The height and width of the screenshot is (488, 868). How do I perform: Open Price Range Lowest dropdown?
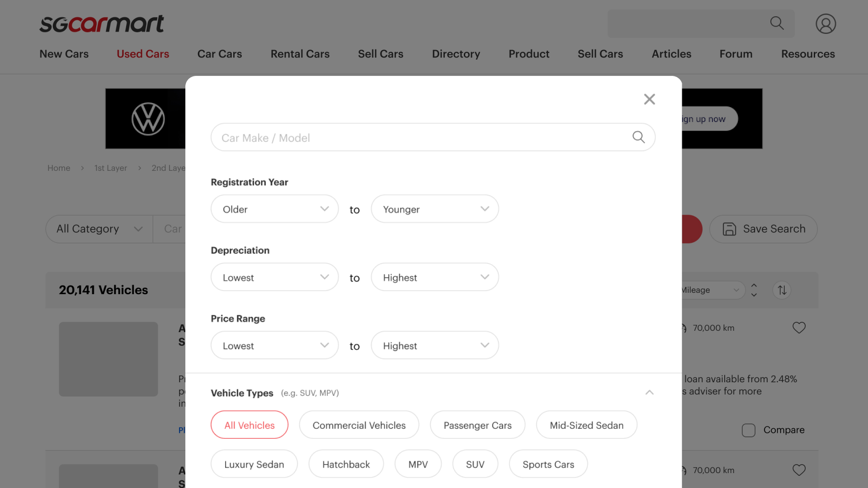coord(274,345)
